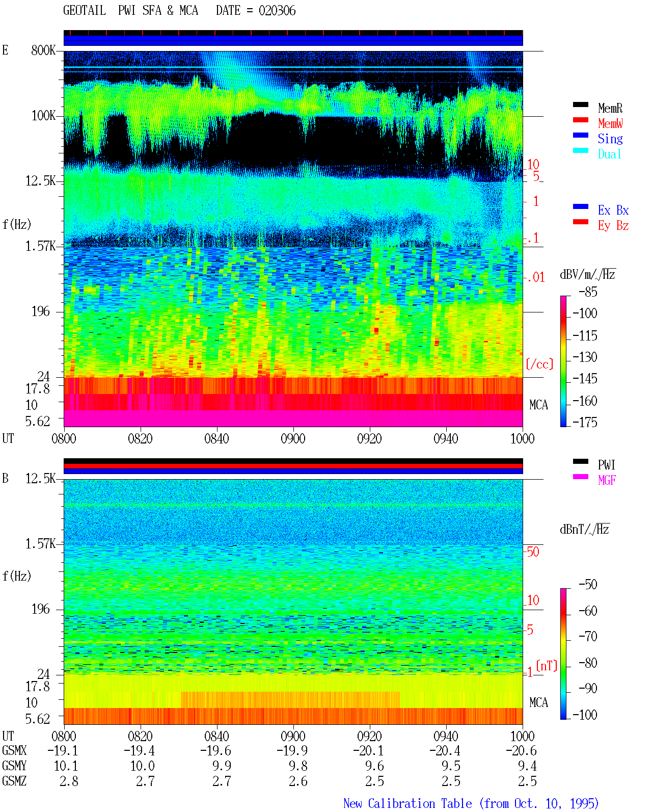
Task: Click the 'Sing' legend label
Action: [610, 139]
